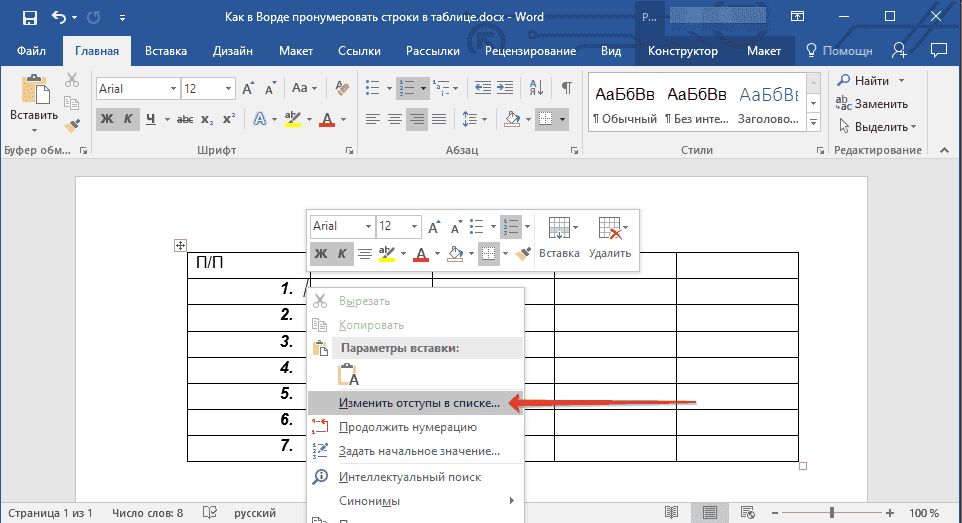This screenshot has height=523, width=962.
Task: Toggle italic К in the floating mini toolbar
Action: pos(342,254)
